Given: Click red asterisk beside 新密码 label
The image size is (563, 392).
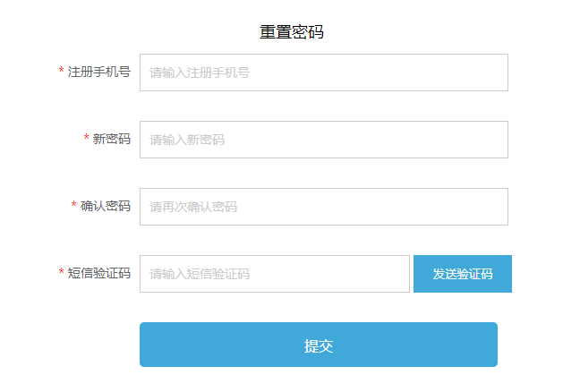Looking at the screenshot, I should 87,137.
